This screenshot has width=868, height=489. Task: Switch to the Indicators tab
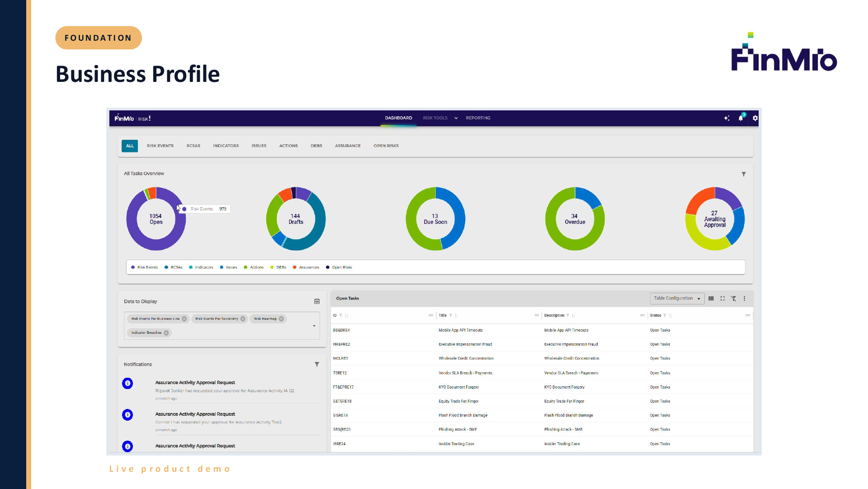tap(226, 146)
